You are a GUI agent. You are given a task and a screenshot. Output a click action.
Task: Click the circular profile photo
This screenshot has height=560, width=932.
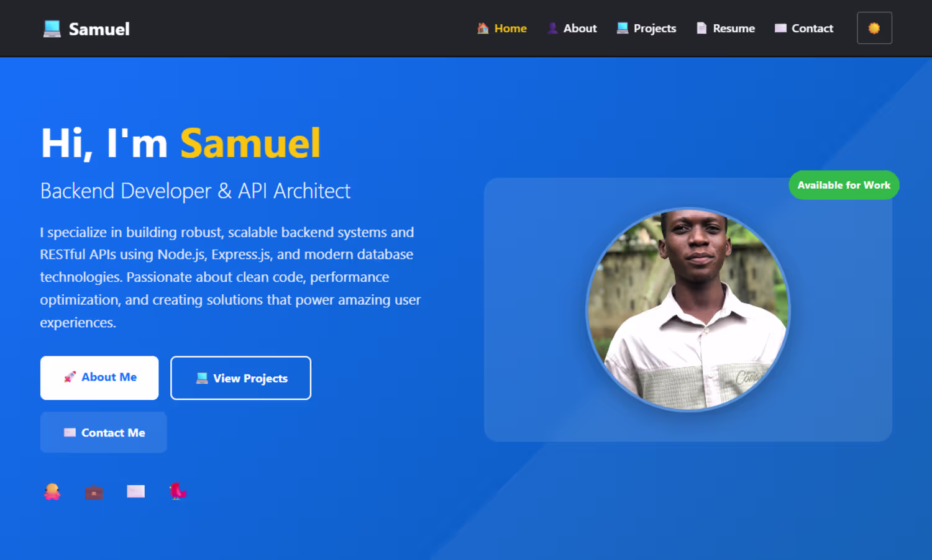(688, 309)
